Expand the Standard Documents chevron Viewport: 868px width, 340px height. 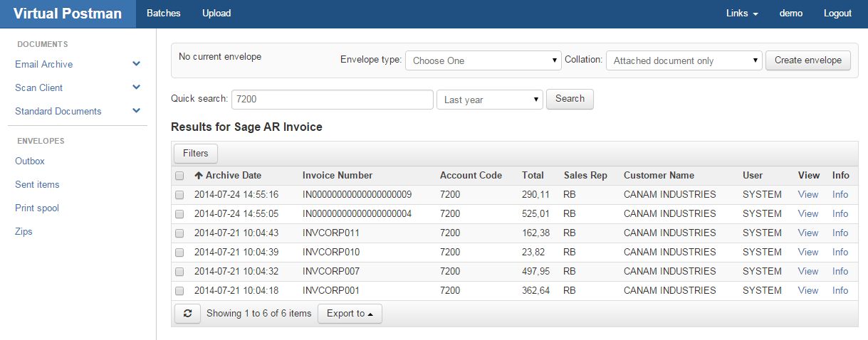pyautogui.click(x=137, y=111)
